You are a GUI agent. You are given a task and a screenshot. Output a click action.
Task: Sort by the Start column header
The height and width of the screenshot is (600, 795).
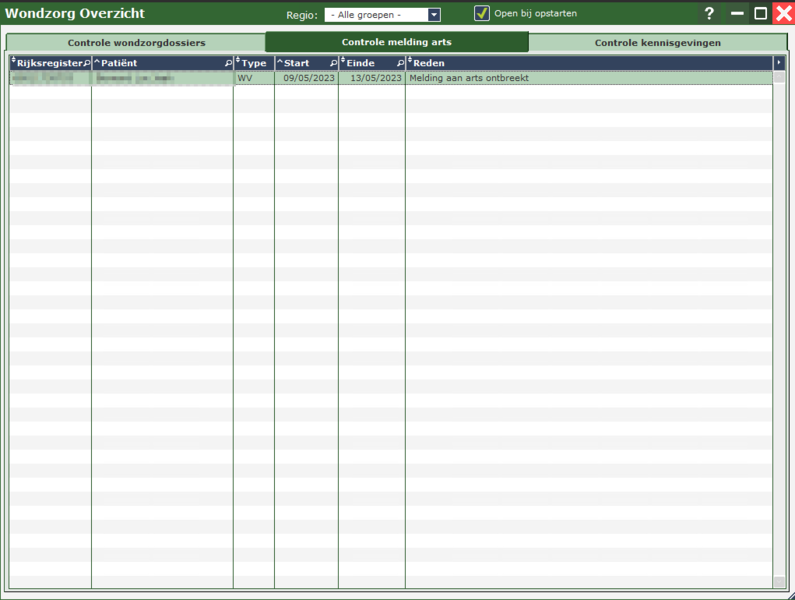coord(300,63)
